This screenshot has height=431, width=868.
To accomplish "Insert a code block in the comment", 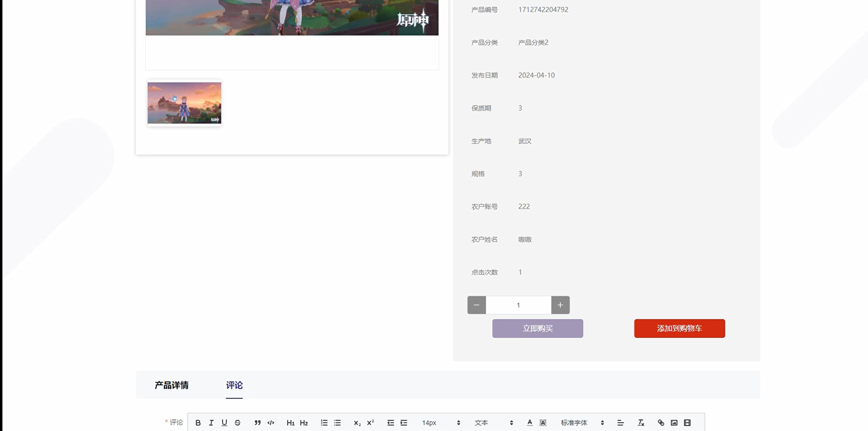I will click(x=271, y=423).
